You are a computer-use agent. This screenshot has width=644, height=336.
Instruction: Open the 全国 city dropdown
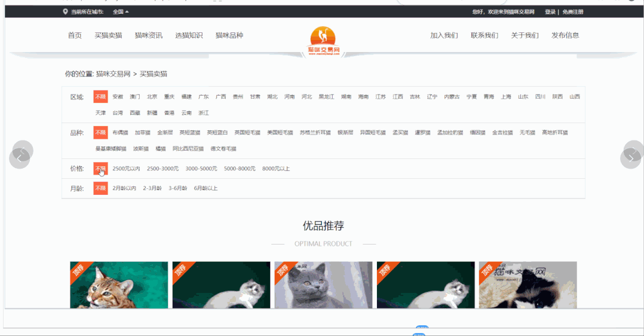120,11
